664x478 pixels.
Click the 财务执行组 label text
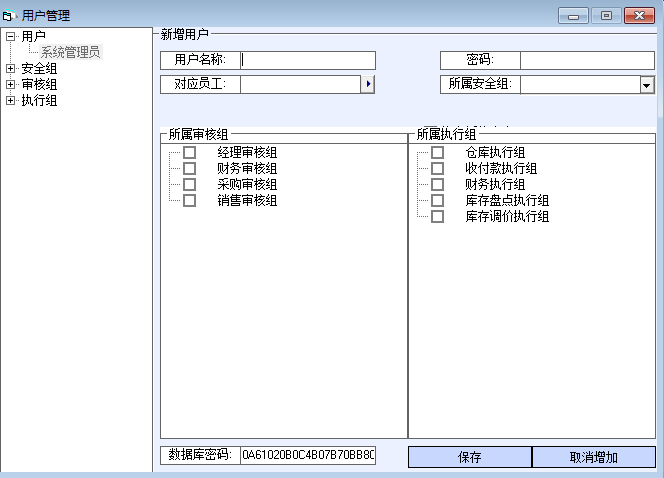495,185
